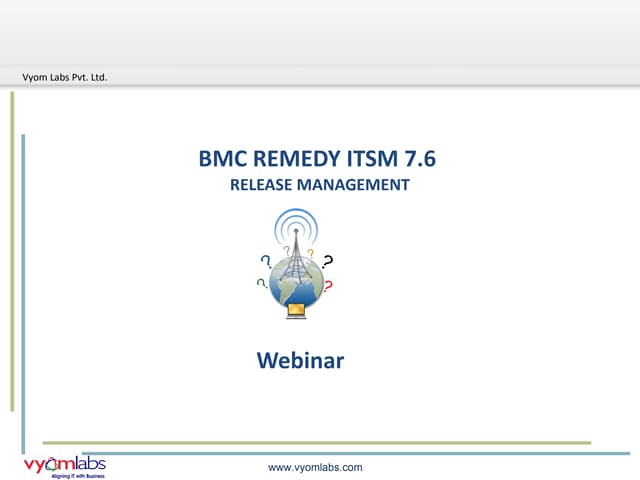The height and width of the screenshot is (480, 640).
Task: Click the olive horizontal line near bottom
Action: pos(320,442)
